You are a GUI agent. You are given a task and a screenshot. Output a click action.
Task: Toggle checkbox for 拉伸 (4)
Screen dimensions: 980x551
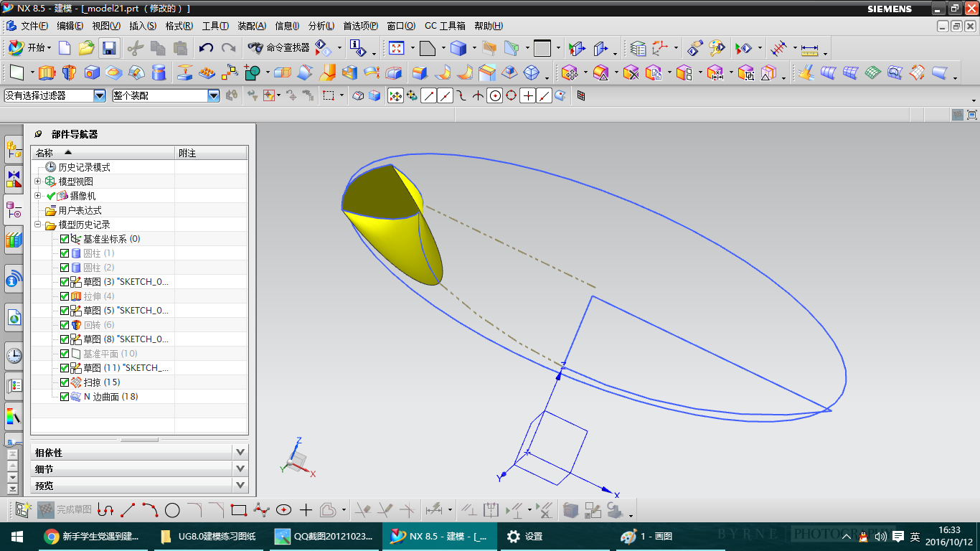[x=65, y=296]
